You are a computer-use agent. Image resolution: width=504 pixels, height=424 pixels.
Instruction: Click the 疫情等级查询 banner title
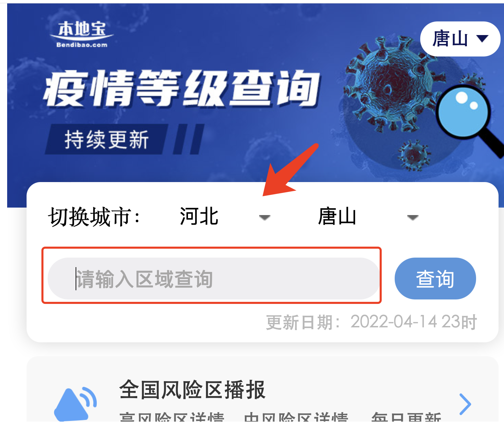pyautogui.click(x=182, y=88)
